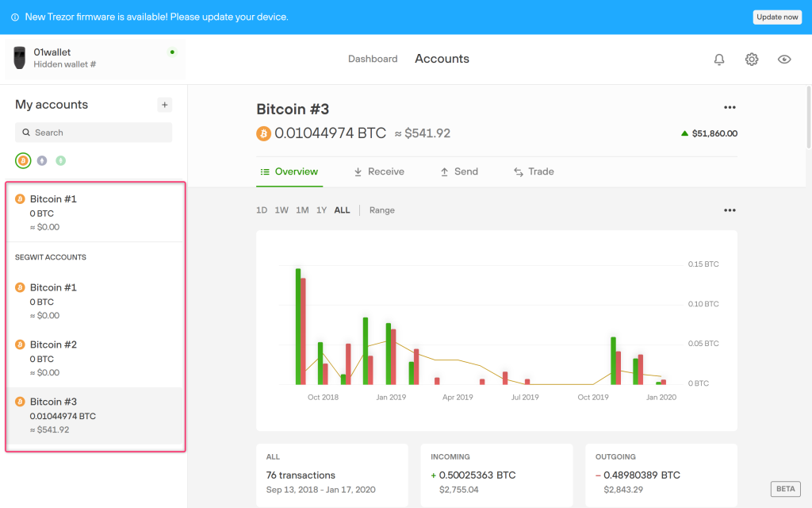Click the large Bitcoin logo beside the balance

(x=263, y=133)
